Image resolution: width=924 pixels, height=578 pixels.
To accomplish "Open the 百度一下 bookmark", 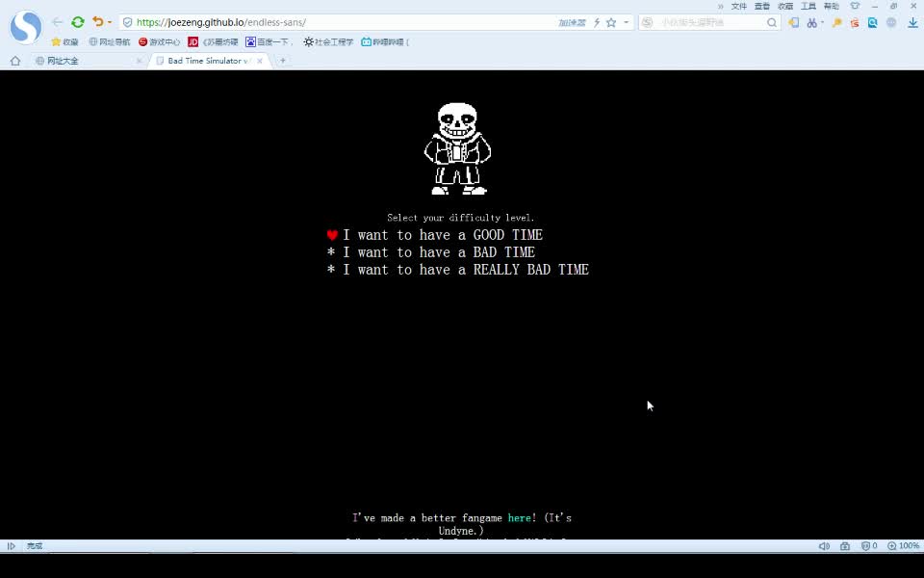I will point(269,41).
